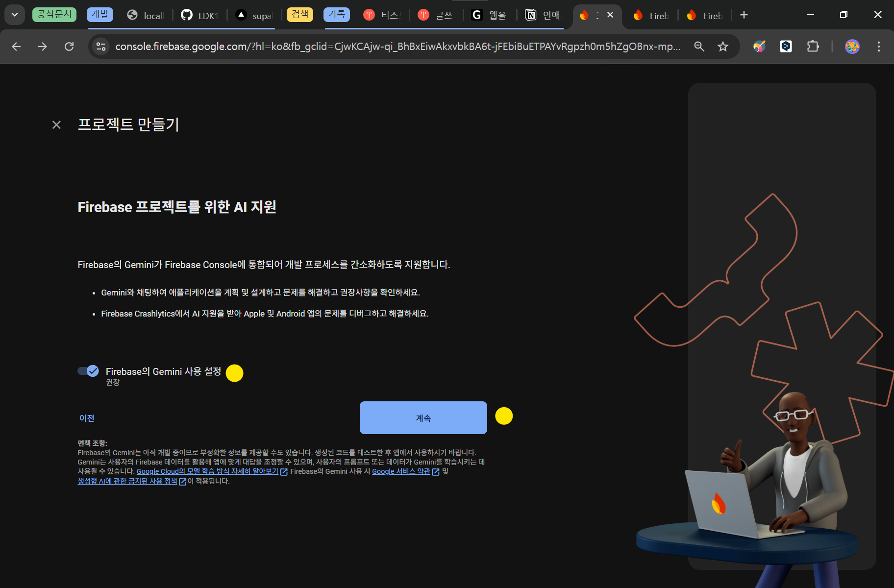
Task: Click the 계속 continue button
Action: click(423, 418)
